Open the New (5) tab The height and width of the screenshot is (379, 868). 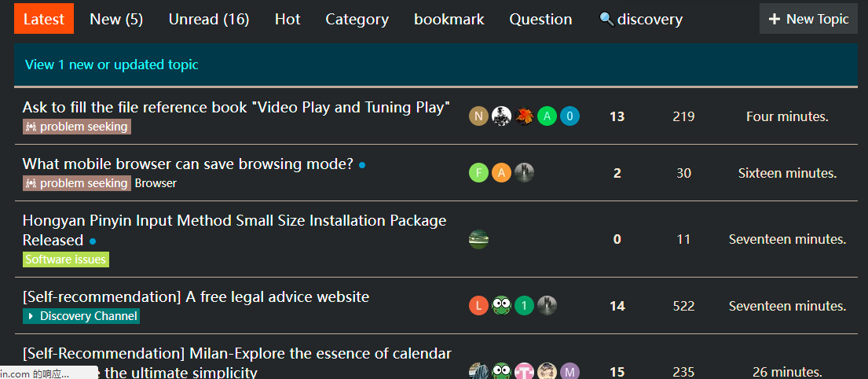[x=116, y=19]
